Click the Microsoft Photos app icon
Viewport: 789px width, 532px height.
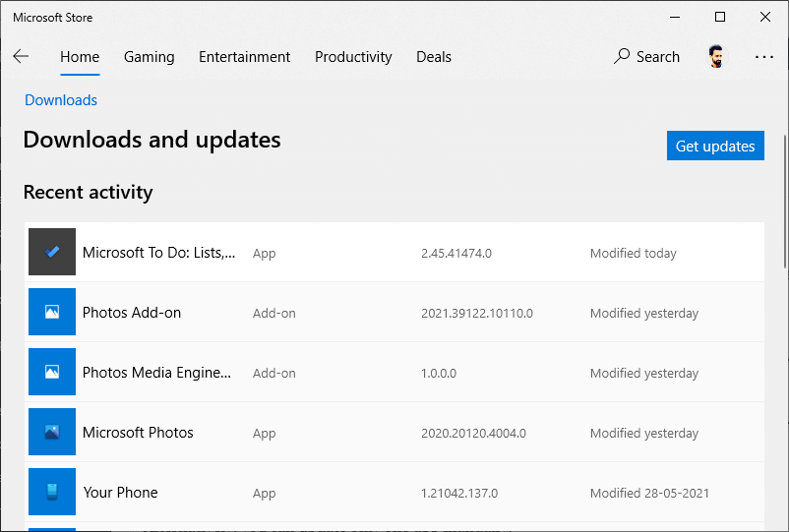[x=52, y=432]
